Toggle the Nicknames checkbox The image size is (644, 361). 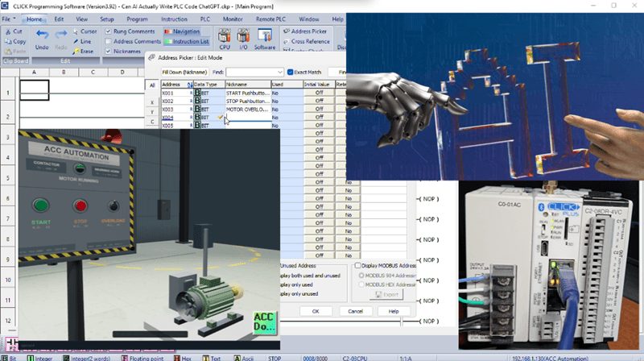coord(108,52)
